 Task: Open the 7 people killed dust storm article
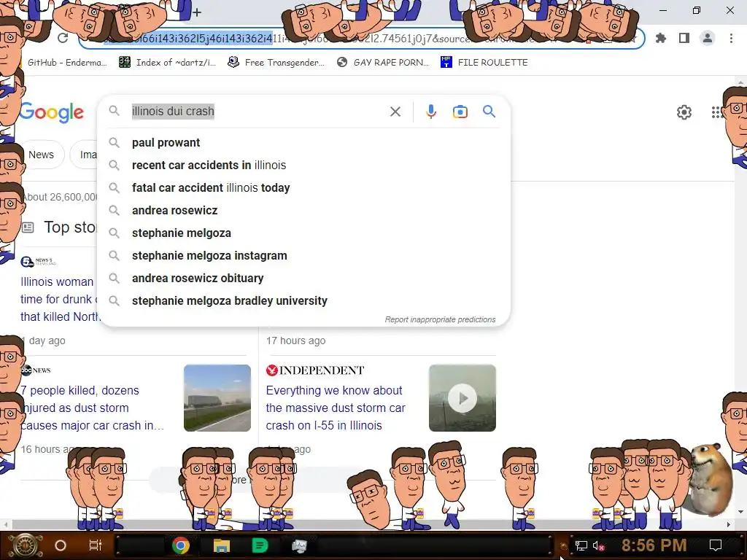click(92, 408)
